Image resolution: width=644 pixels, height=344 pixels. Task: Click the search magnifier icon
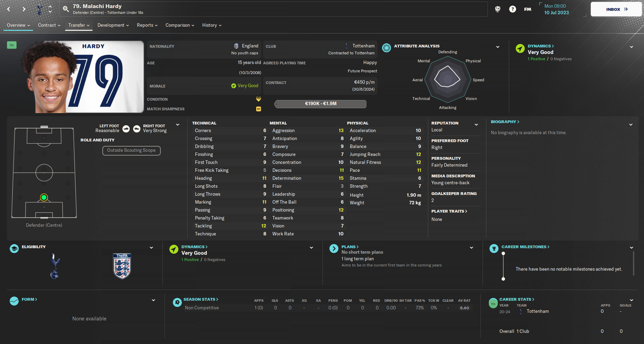(x=65, y=9)
